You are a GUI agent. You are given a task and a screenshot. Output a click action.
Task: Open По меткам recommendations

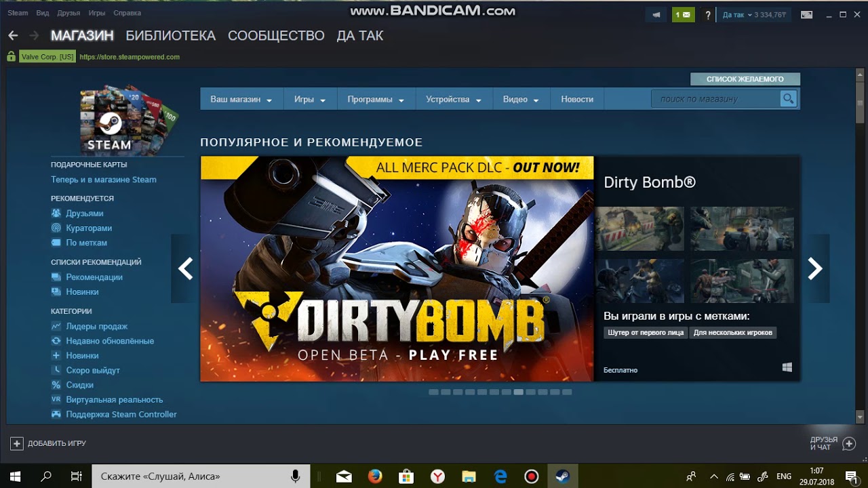tap(86, 243)
